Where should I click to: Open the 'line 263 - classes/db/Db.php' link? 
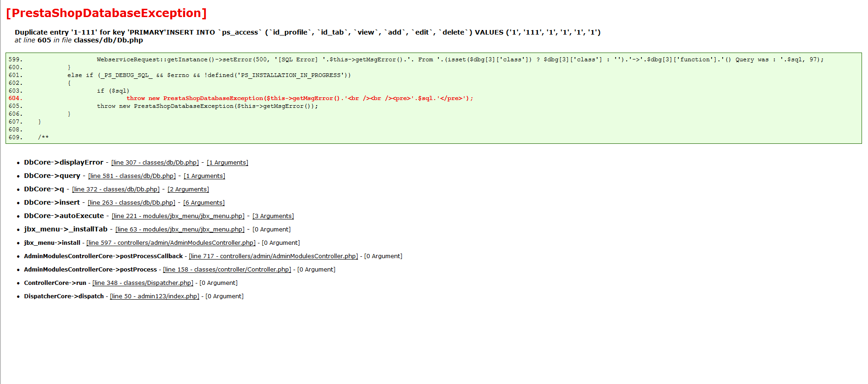(x=132, y=203)
